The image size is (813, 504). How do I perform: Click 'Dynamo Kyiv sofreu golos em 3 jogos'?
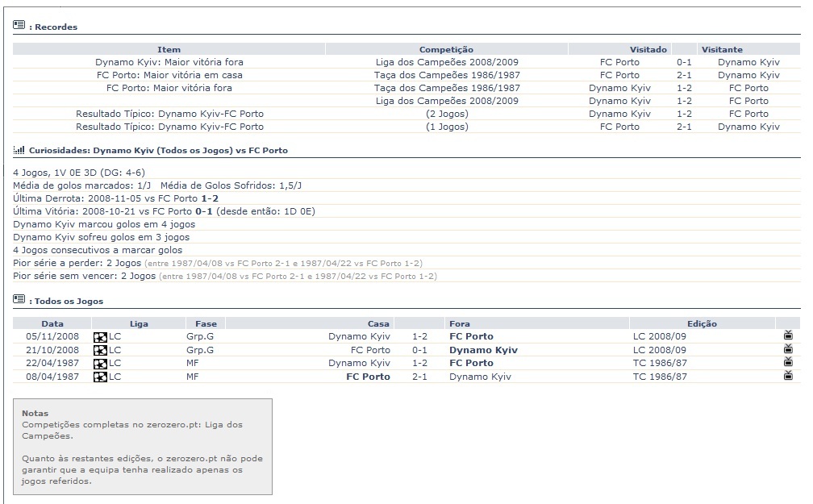(101, 237)
